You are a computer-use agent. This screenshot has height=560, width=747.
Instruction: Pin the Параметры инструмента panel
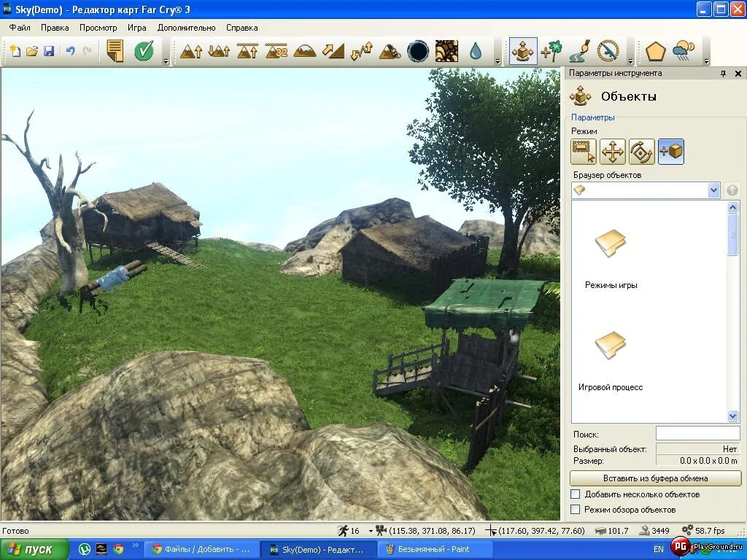pyautogui.click(x=723, y=74)
